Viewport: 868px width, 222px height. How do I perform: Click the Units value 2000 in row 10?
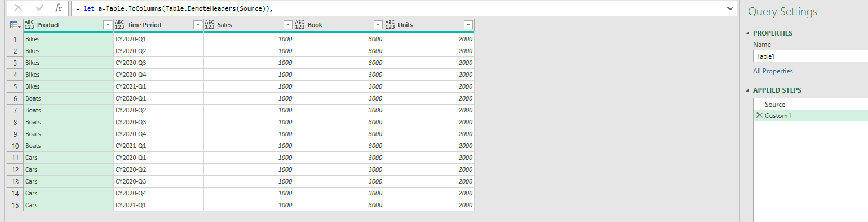tap(429, 146)
